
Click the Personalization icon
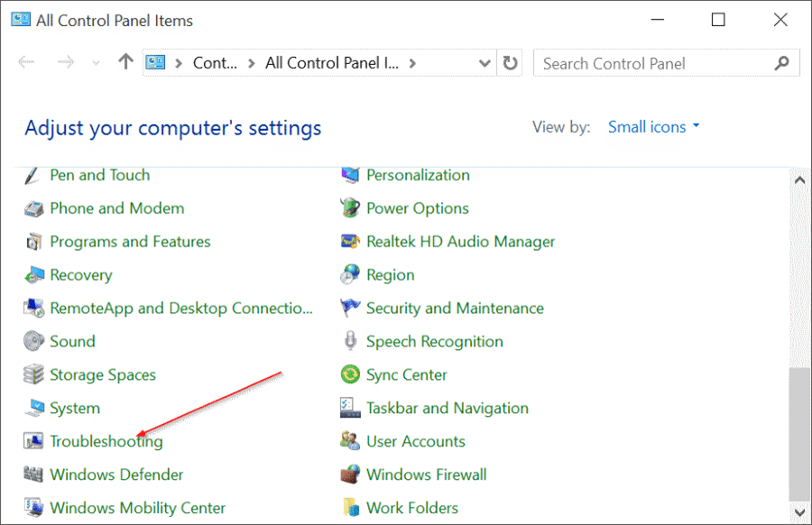tap(350, 175)
